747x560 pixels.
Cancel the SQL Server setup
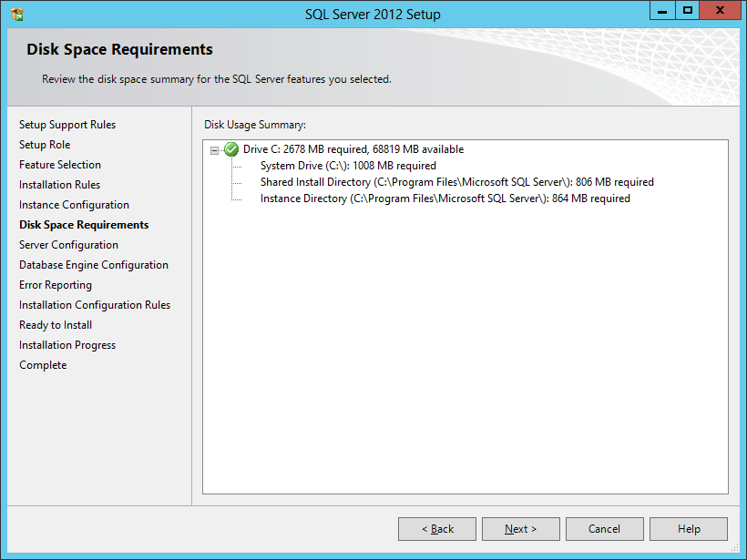pos(604,529)
